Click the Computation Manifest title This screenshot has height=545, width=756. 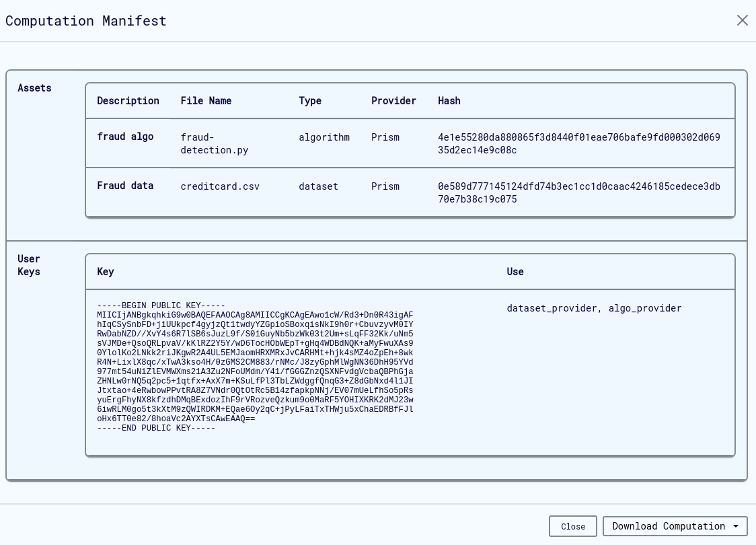[86, 22]
